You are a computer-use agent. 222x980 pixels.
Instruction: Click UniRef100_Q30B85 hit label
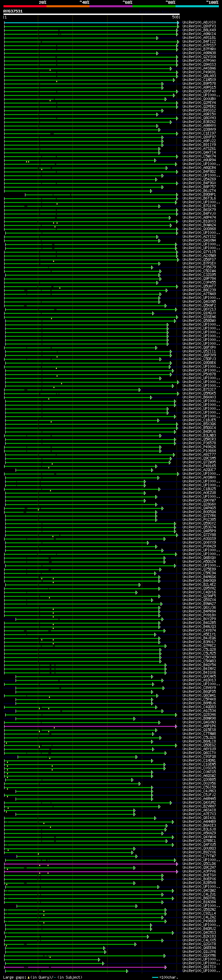[x=199, y=779]
